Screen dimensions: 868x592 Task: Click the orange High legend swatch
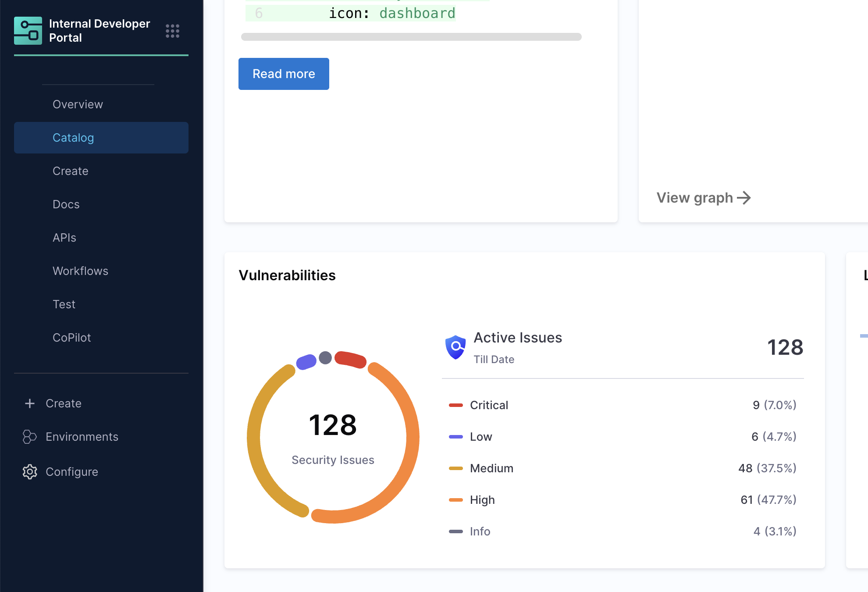point(456,500)
